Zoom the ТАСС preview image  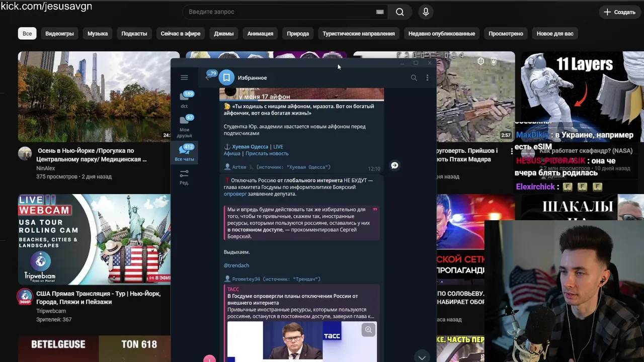[x=368, y=329]
